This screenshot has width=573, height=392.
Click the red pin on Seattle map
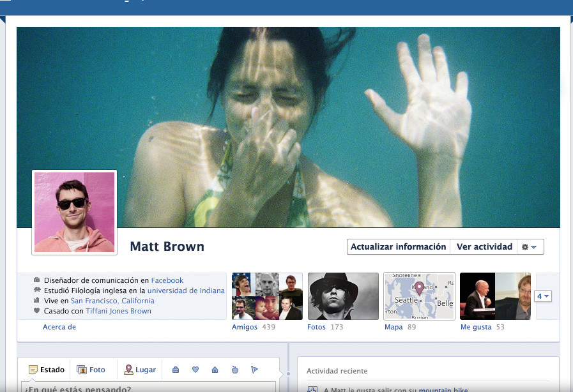click(x=419, y=288)
